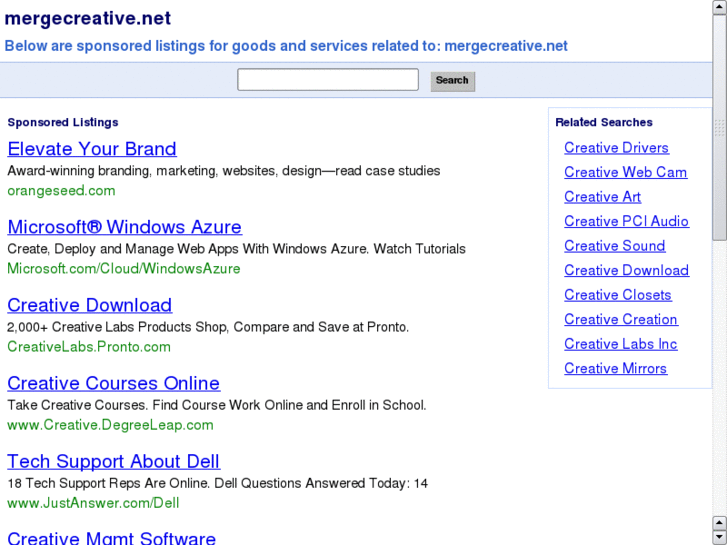This screenshot has height=545, width=727.
Task: Select Creative Drivers related search
Action: (616, 148)
